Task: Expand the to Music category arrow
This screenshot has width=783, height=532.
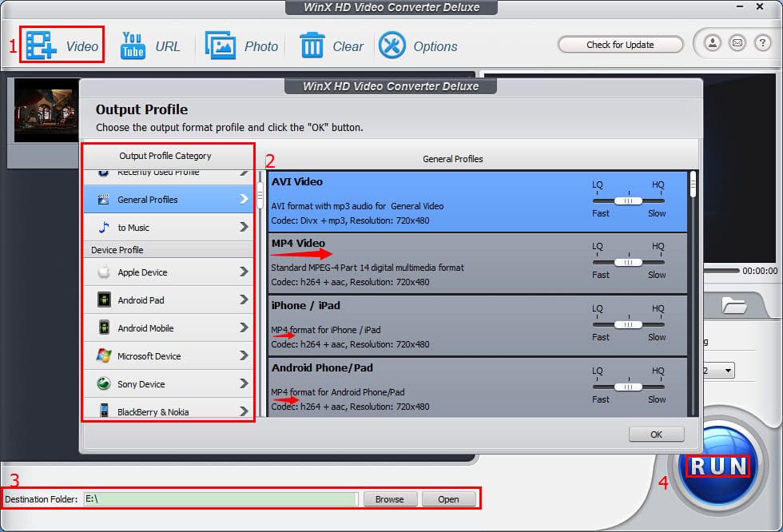Action: (x=244, y=227)
